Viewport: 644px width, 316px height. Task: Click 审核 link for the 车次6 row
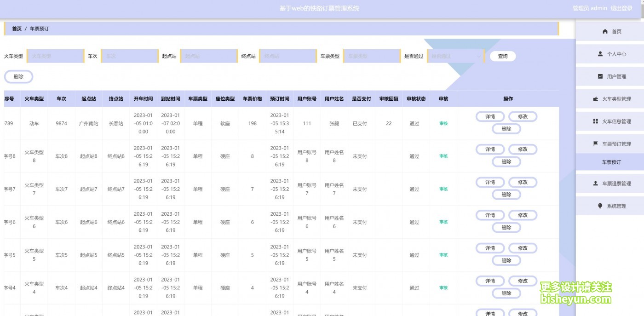[443, 222]
